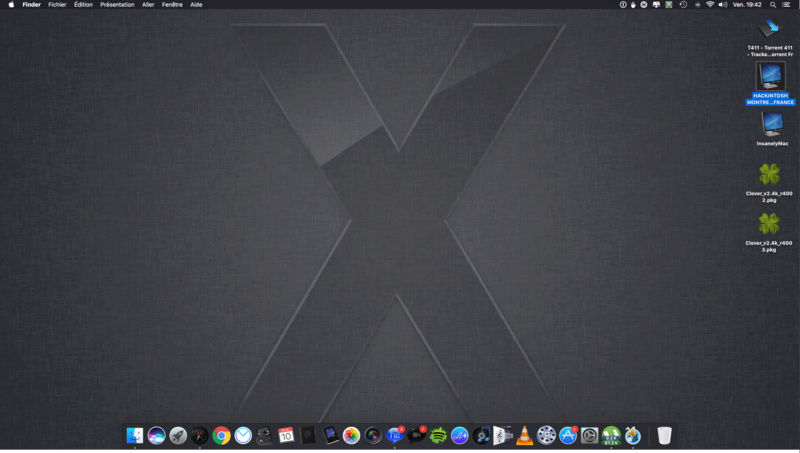Open the Wi-Fi status menu
This screenshot has width=800, height=453.
(710, 5)
